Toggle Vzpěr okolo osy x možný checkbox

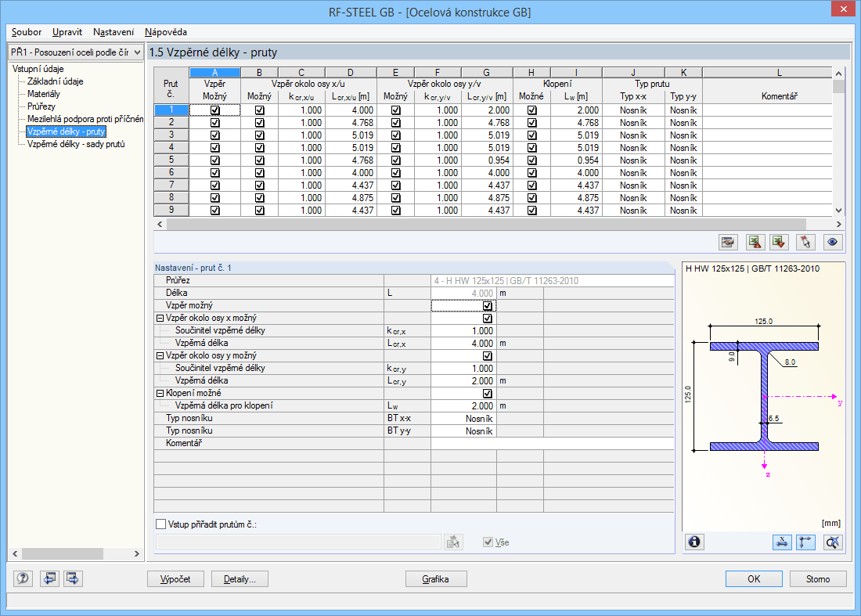[487, 319]
